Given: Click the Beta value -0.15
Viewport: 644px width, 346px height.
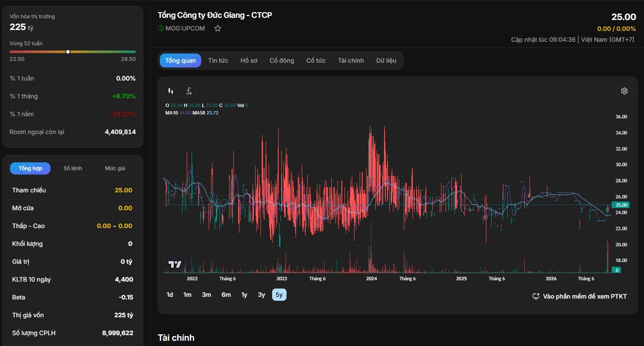Looking at the screenshot, I should [126, 297].
